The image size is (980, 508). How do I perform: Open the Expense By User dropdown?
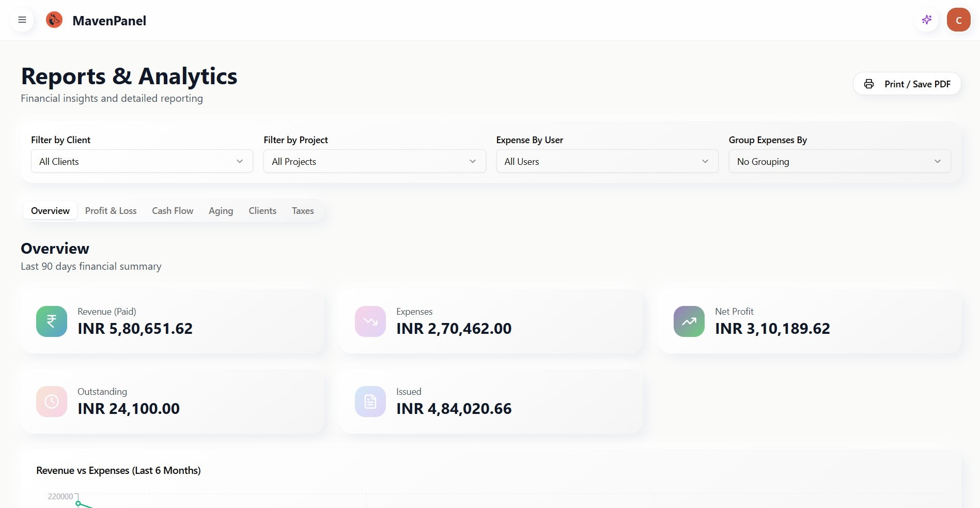pos(607,161)
